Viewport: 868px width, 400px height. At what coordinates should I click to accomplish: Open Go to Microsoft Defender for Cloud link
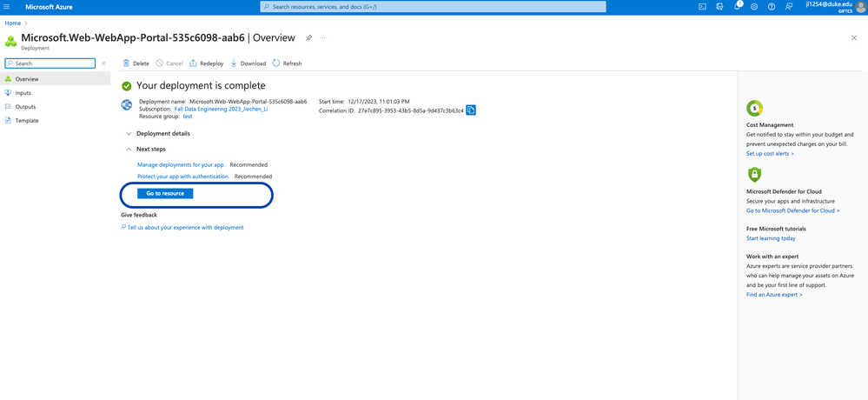pos(792,210)
